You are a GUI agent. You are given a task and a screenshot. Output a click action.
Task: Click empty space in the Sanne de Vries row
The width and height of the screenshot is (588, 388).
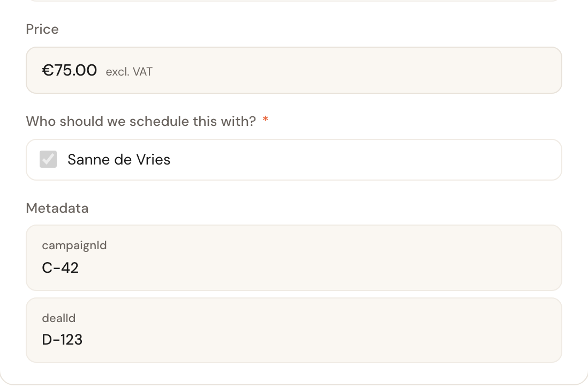(364, 160)
